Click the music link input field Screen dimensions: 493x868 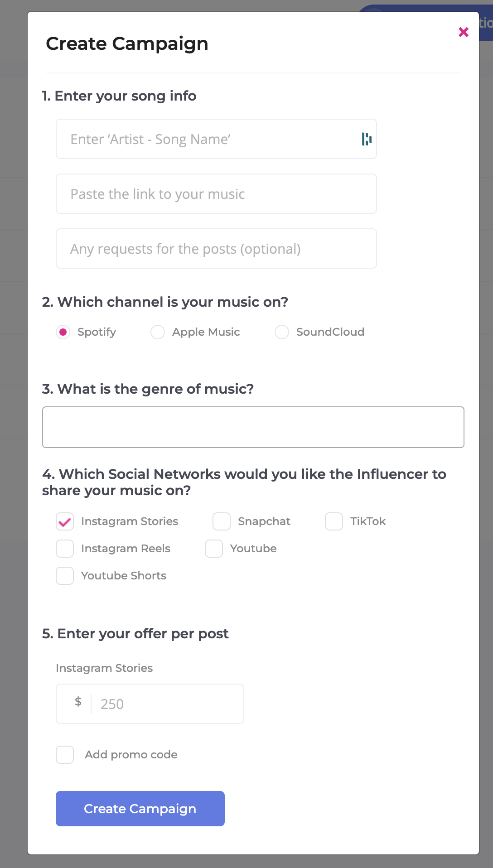click(216, 194)
